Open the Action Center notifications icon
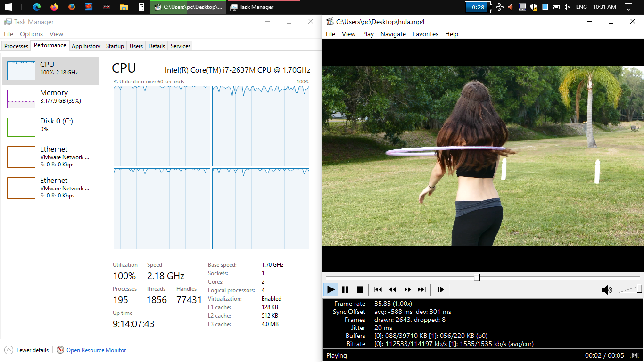Screen dimensions: 644x362 (x=628, y=7)
